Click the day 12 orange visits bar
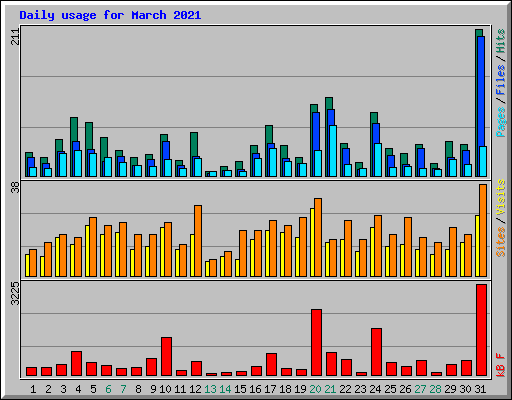 coord(198,241)
